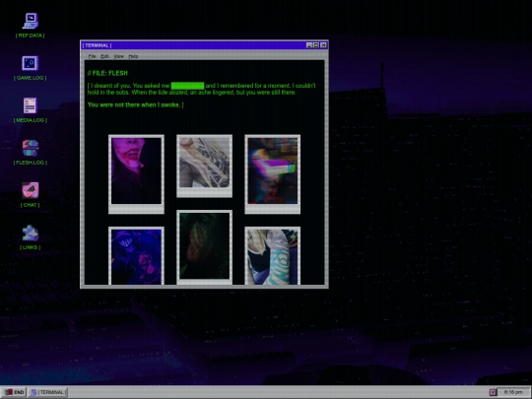This screenshot has width=532, height=399.
Task: Open the FLESH.LOG desktop icon
Action: click(x=31, y=153)
